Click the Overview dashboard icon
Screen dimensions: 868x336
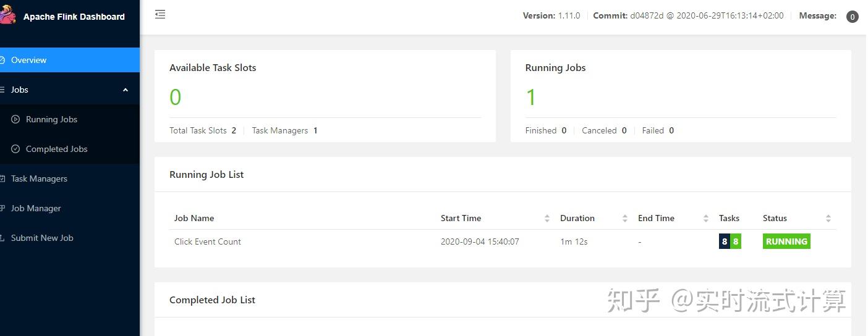click(x=2, y=60)
